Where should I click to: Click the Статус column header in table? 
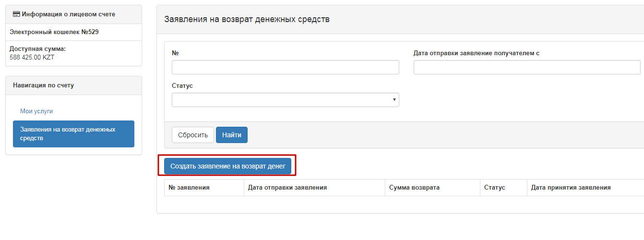[494, 188]
